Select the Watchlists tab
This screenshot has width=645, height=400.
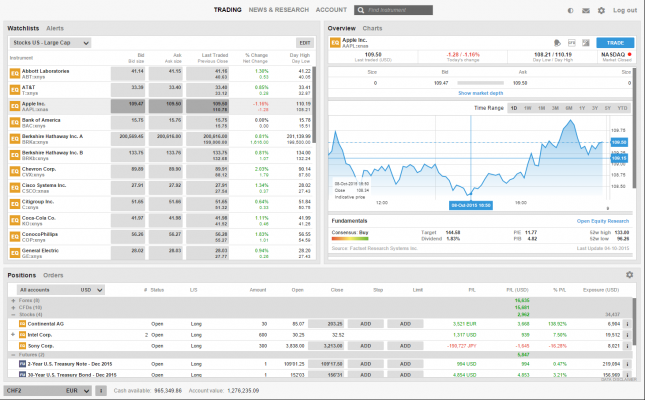click(x=23, y=28)
